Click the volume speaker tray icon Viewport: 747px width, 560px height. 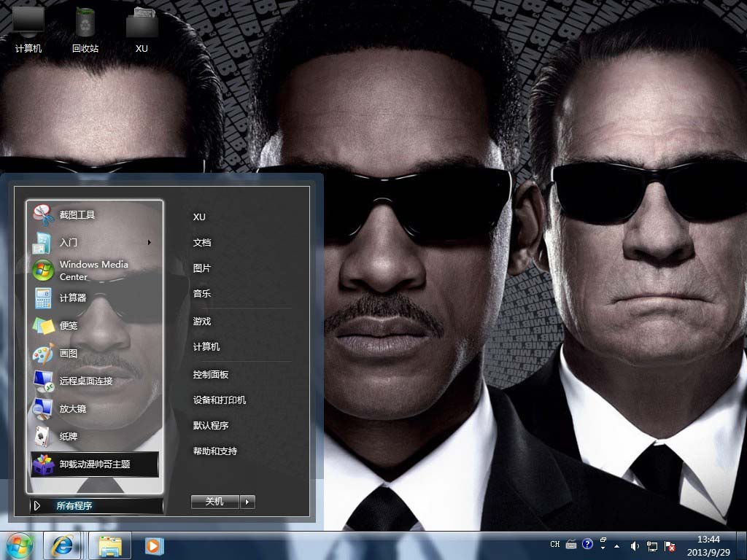coord(634,545)
